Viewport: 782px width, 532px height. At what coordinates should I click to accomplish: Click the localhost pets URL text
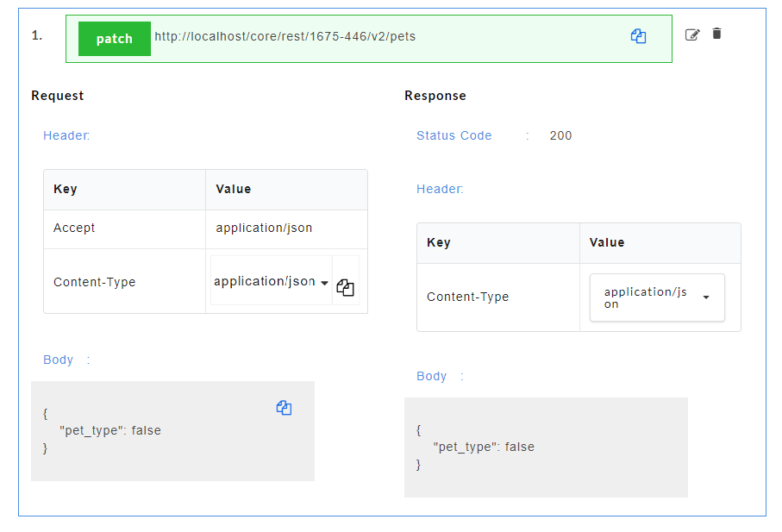click(x=285, y=36)
